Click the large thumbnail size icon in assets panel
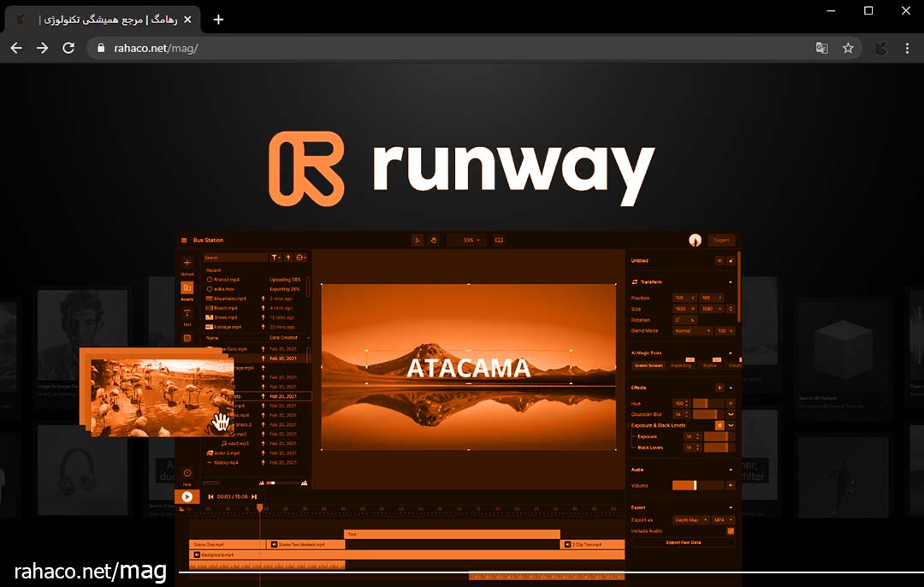 pyautogui.click(x=304, y=483)
